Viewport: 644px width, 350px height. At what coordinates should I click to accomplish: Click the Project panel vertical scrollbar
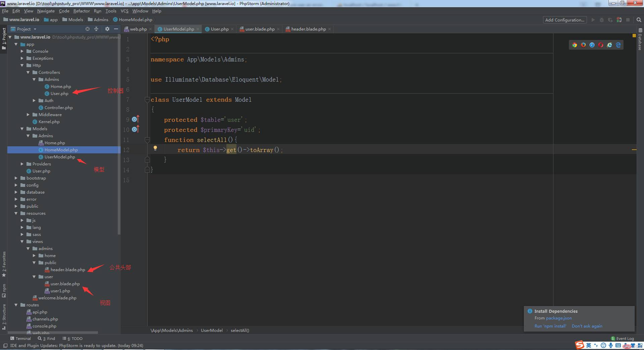119,134
